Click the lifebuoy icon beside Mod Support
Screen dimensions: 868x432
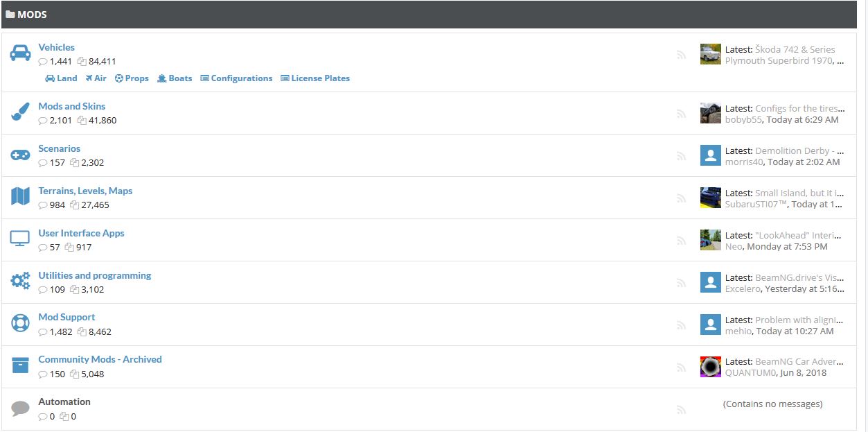20,323
